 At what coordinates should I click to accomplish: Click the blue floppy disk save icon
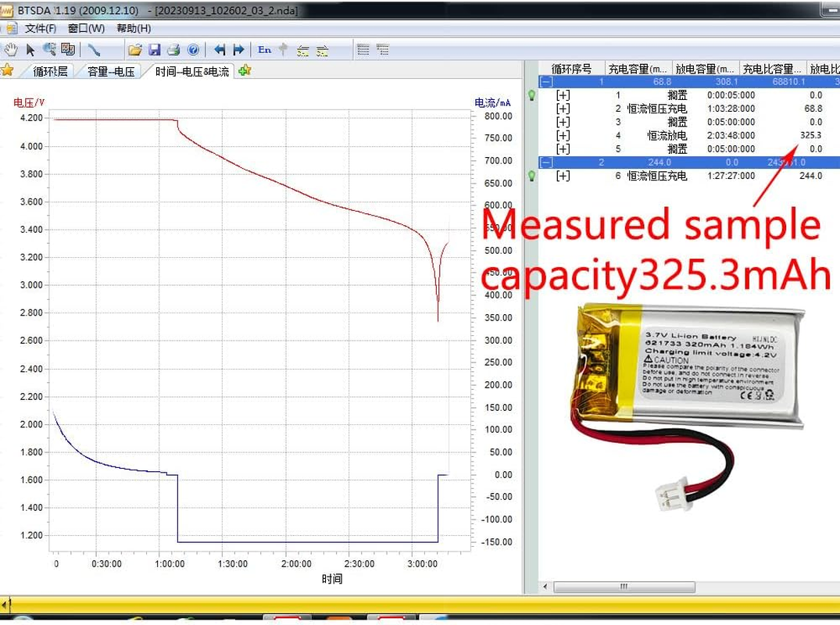coord(155,49)
